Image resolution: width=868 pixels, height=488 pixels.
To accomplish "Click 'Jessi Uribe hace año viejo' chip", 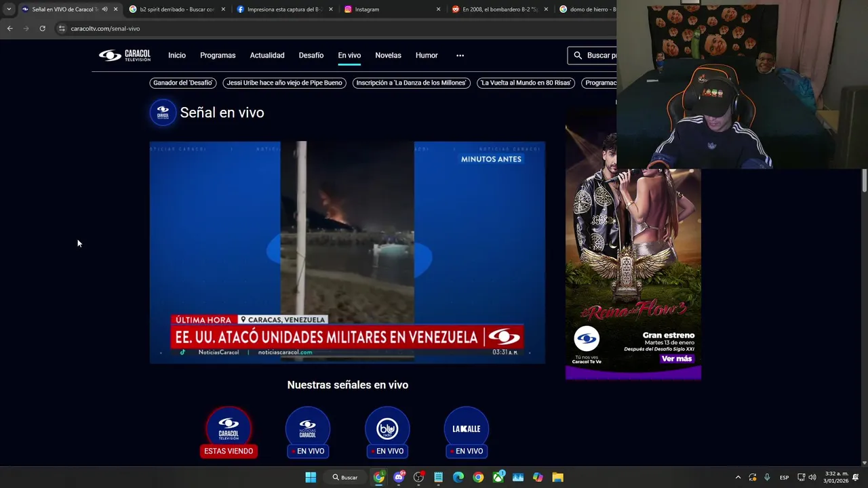I will coord(284,83).
